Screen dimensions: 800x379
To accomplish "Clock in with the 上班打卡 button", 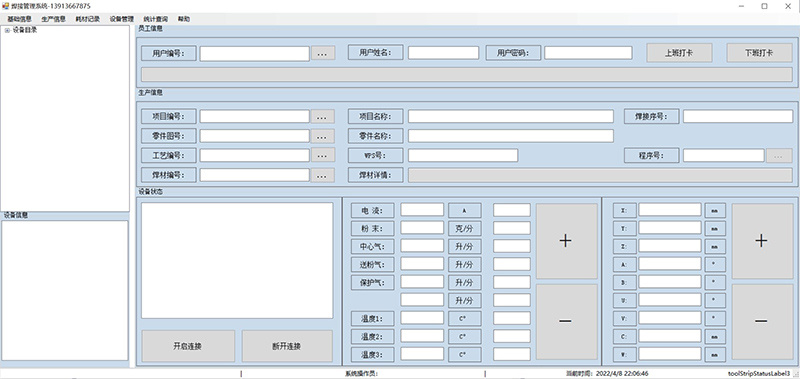I will coord(679,53).
